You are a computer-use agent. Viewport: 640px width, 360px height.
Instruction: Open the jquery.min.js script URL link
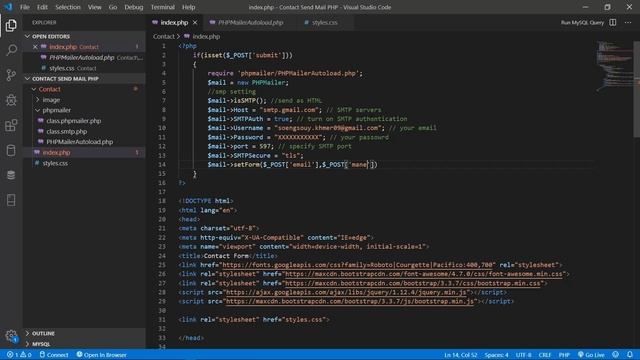(x=346, y=292)
